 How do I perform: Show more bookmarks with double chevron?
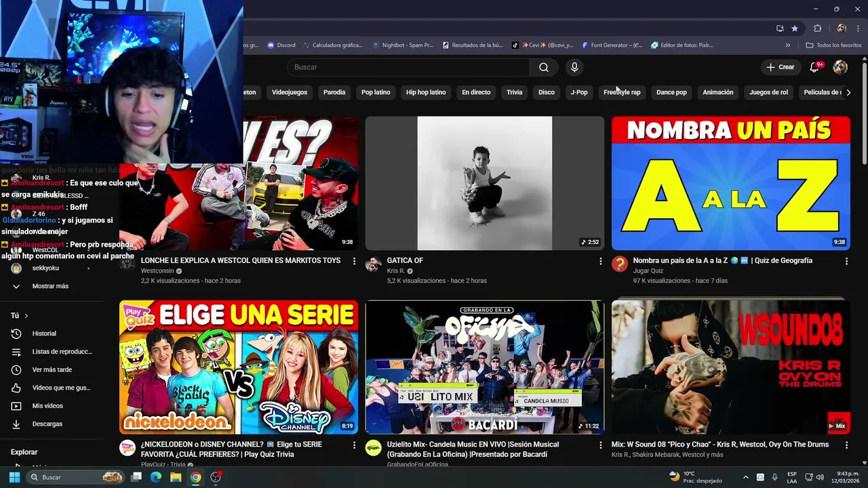click(788, 45)
